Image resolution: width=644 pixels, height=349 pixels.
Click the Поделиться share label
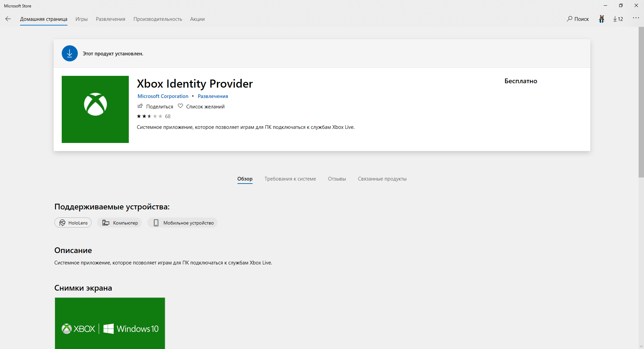[x=160, y=107]
